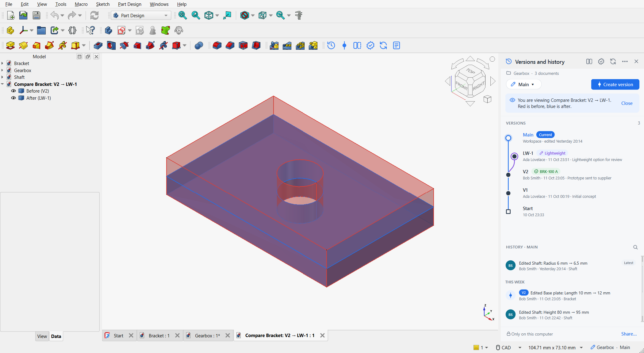This screenshot has height=353, width=644.
Task: Create a new sketch icon
Action: coord(121,30)
